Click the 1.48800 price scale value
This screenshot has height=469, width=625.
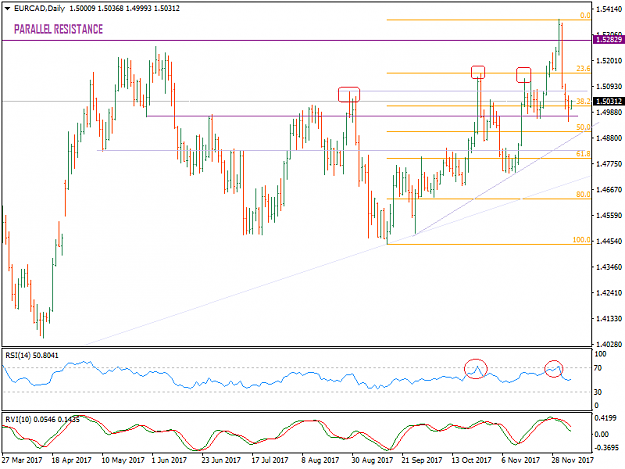coord(609,138)
